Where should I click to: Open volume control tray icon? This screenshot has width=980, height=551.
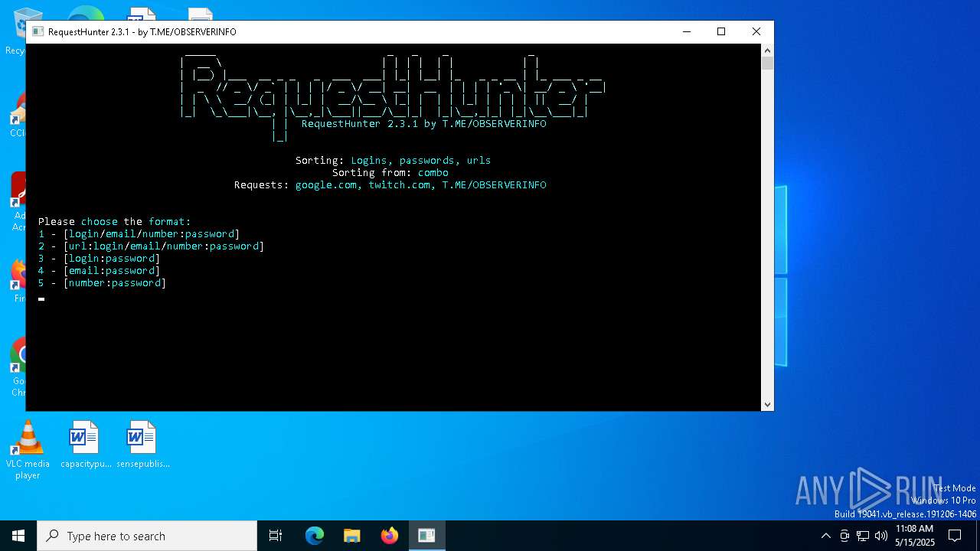coord(881,536)
